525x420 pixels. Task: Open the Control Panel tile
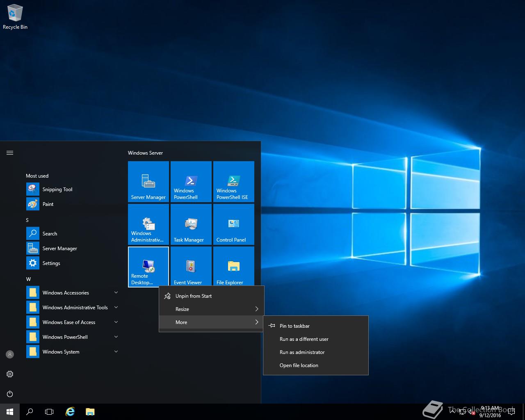234,224
